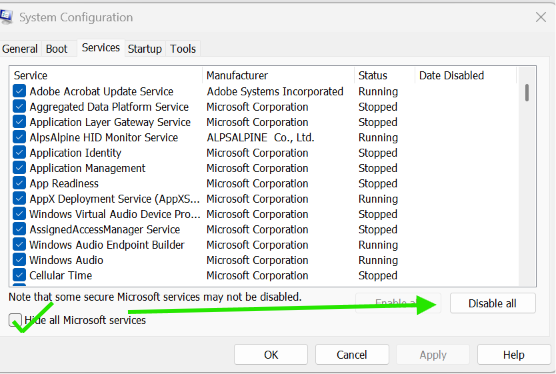Click the Disable all button
This screenshot has height=374, width=556.
493,303
